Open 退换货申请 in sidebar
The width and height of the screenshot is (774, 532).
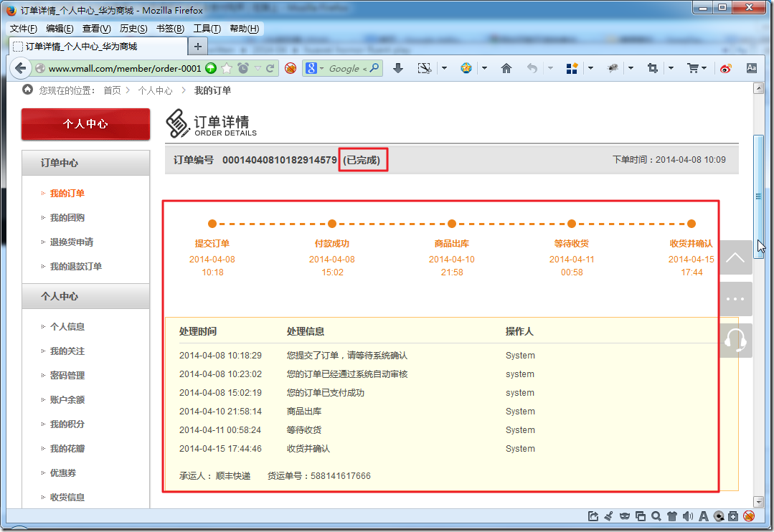[72, 242]
